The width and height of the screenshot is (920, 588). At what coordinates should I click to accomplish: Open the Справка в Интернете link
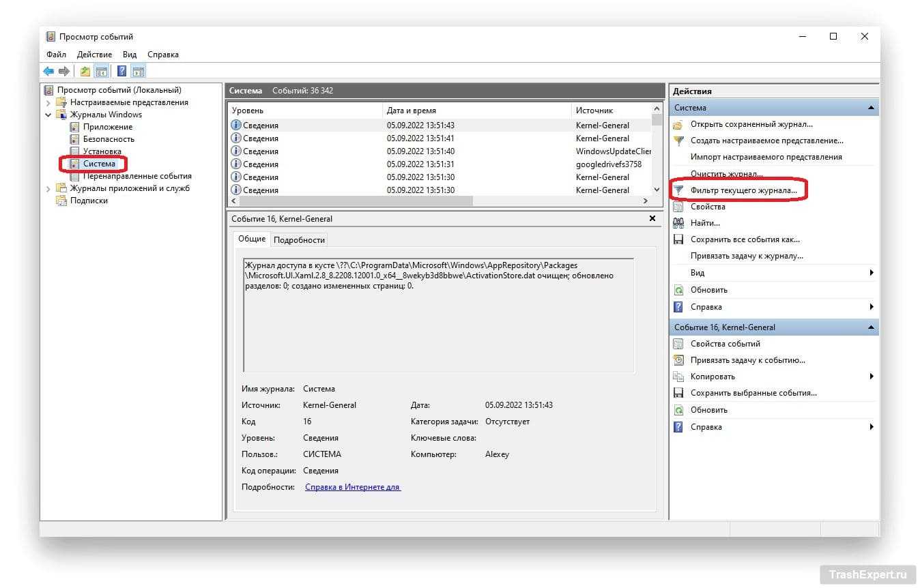(x=352, y=487)
